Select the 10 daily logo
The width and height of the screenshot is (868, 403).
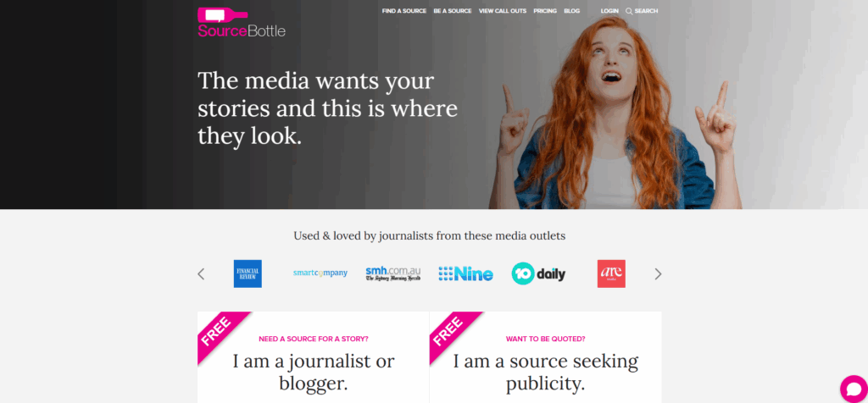click(x=538, y=273)
